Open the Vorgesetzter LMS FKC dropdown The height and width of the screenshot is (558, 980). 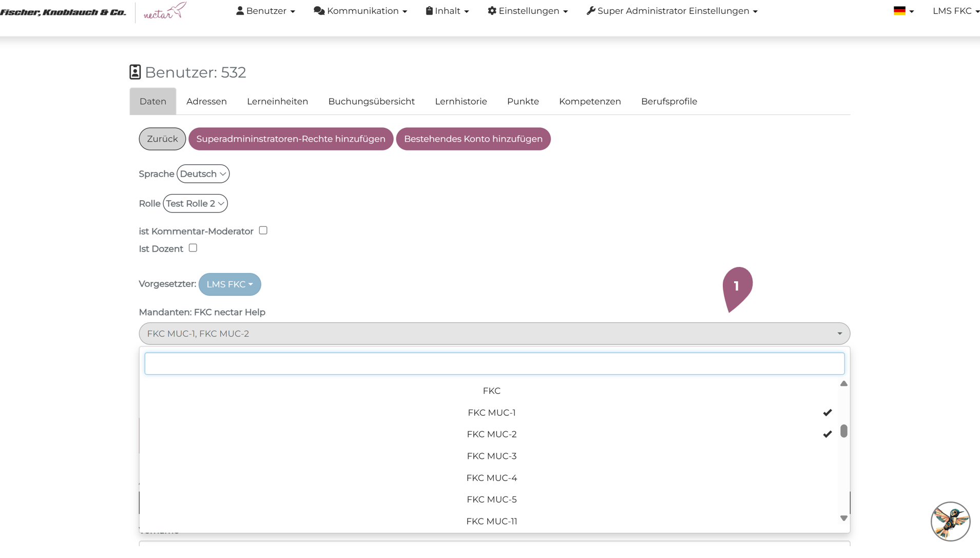(x=229, y=284)
